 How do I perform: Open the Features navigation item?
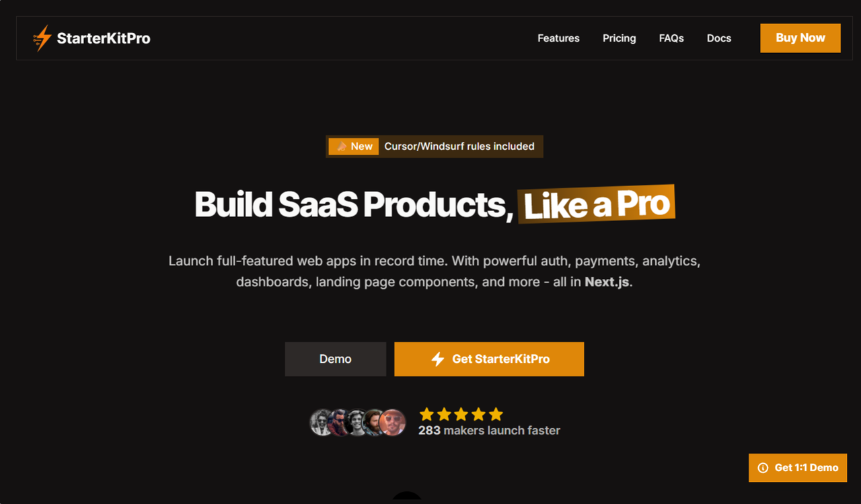(x=558, y=38)
